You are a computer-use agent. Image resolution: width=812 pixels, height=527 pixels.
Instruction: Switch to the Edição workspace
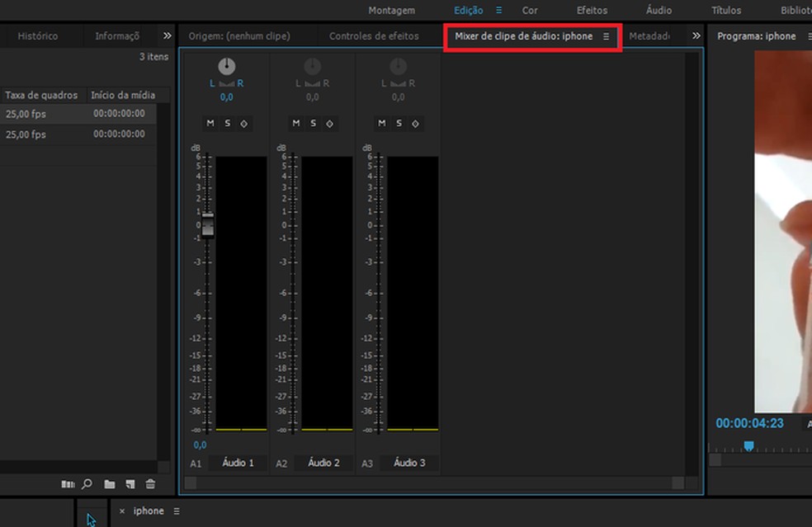[x=468, y=11]
